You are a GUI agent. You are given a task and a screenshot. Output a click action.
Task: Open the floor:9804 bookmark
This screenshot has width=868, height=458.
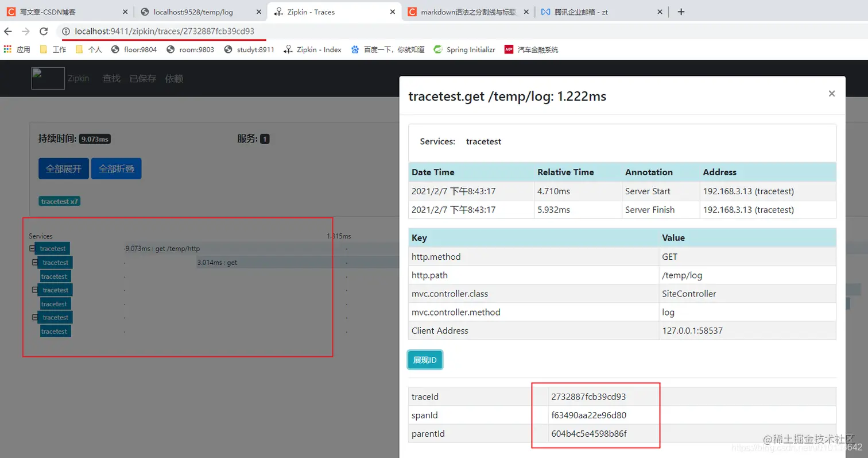pyautogui.click(x=134, y=49)
